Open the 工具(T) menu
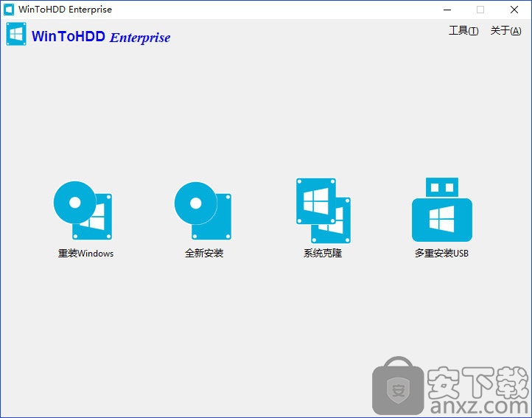The width and height of the screenshot is (532, 418). click(x=463, y=31)
